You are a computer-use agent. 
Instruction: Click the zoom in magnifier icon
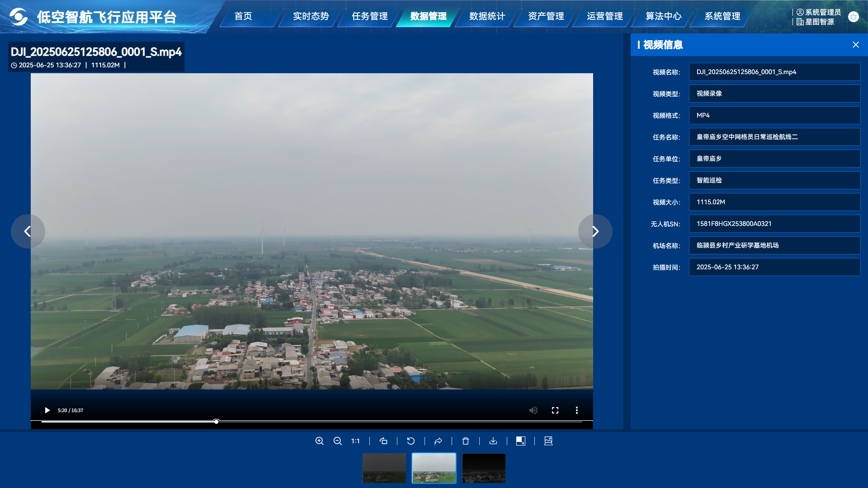[319, 441]
